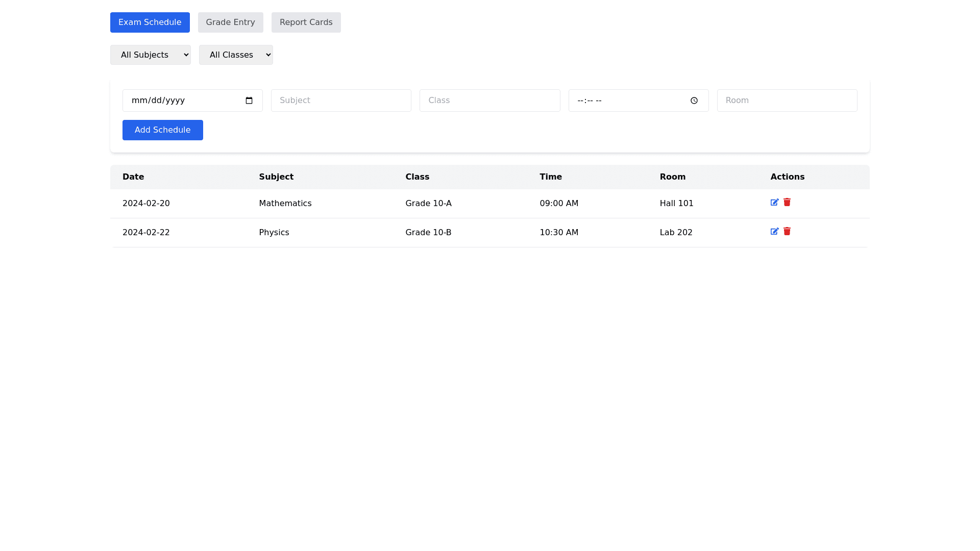
Task: Open the calendar date picker icon
Action: [x=249, y=101]
